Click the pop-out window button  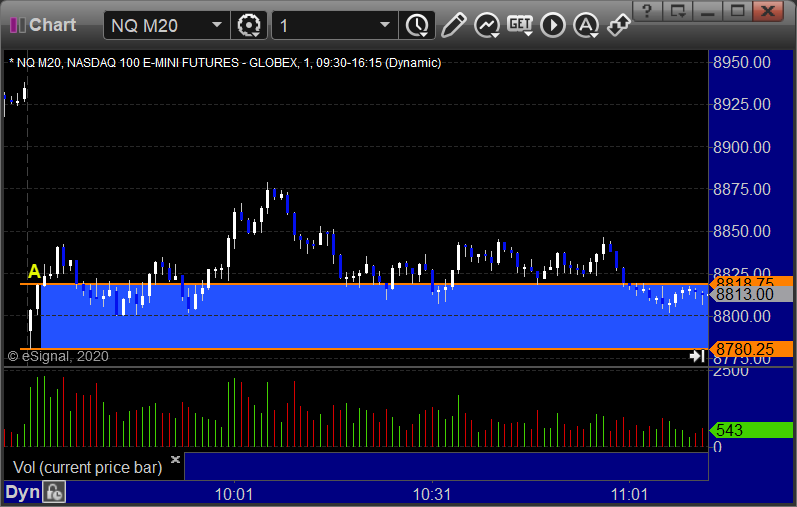coord(678,10)
